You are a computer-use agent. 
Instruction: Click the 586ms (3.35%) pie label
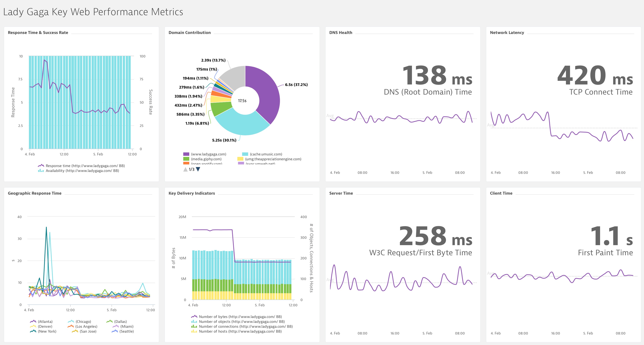(x=190, y=114)
